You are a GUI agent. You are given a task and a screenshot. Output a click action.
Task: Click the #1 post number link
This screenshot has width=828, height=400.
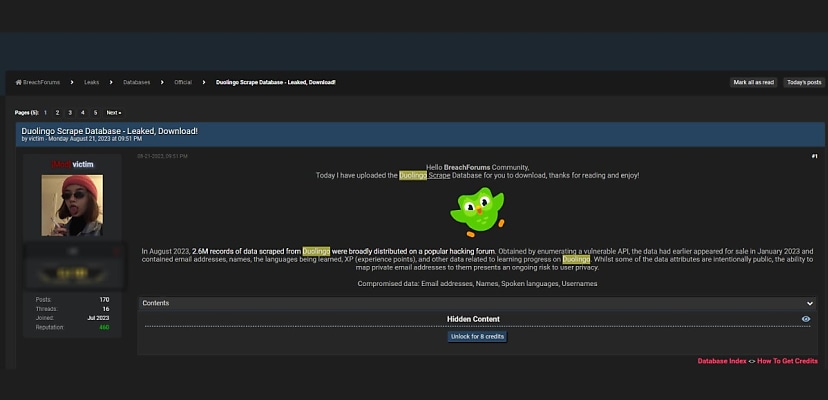point(814,156)
